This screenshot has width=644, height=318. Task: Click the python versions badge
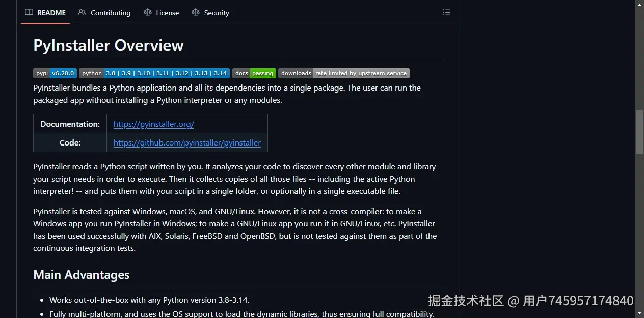154,73
